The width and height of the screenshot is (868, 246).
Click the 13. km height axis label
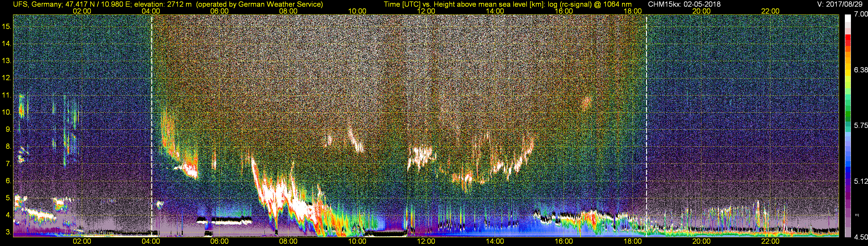tap(7, 61)
